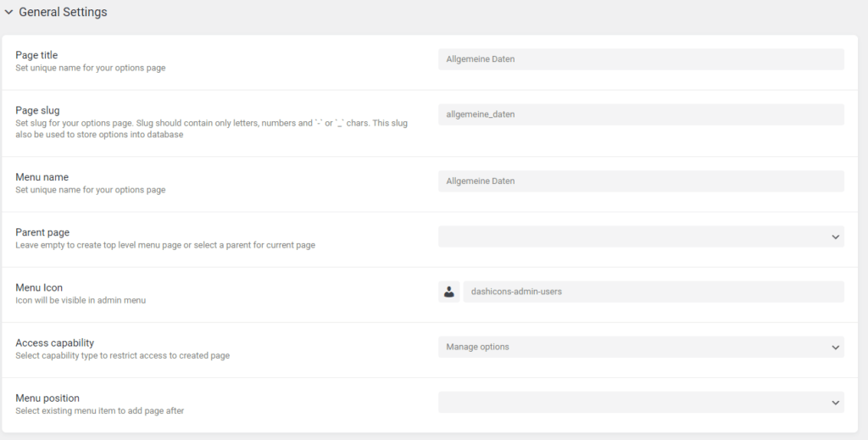
Task: Select the Menu name input field
Action: pyautogui.click(x=641, y=181)
